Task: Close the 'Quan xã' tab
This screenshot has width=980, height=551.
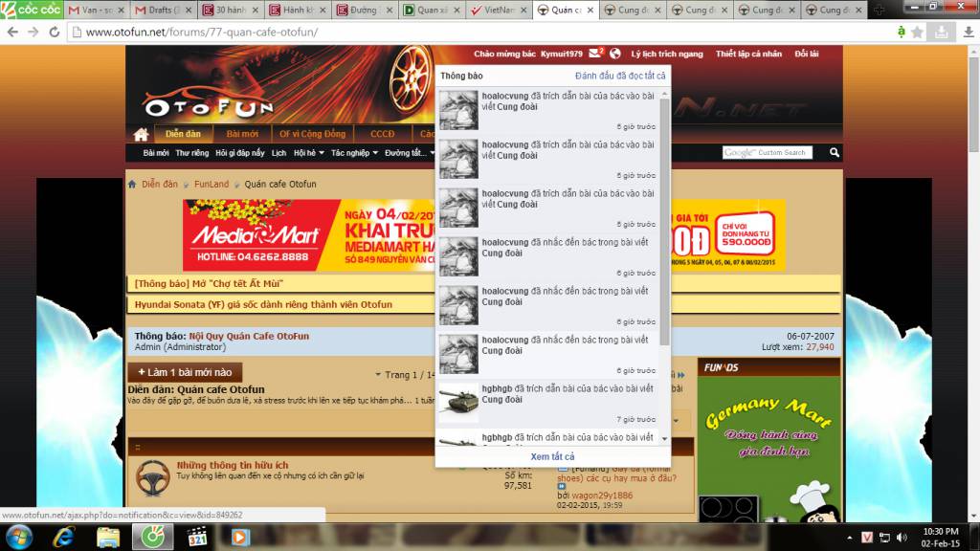Action: [x=457, y=10]
